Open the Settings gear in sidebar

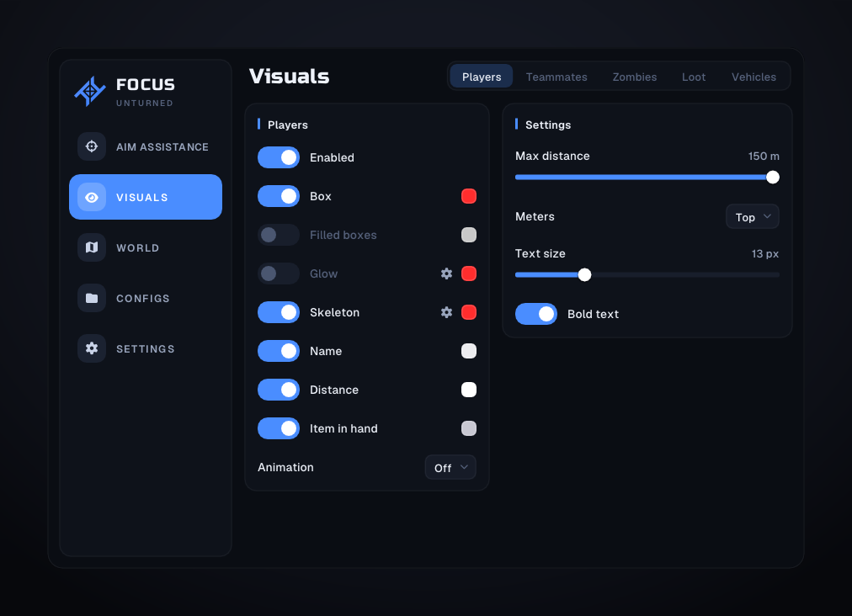click(x=91, y=348)
